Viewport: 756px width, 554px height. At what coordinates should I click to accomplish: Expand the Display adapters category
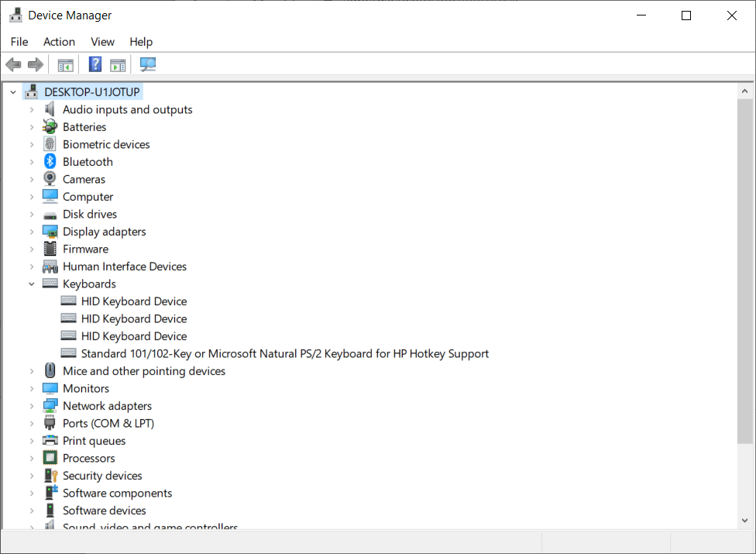(31, 232)
